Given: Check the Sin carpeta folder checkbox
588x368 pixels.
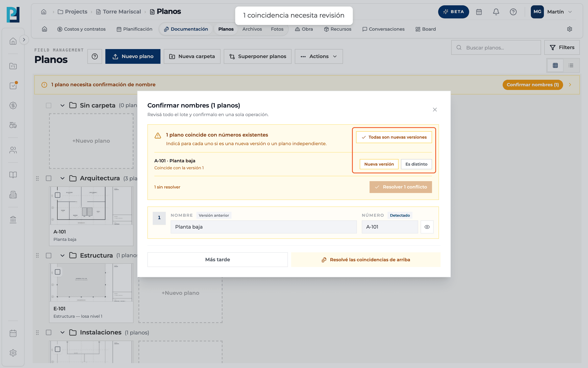Looking at the screenshot, I should [49, 105].
